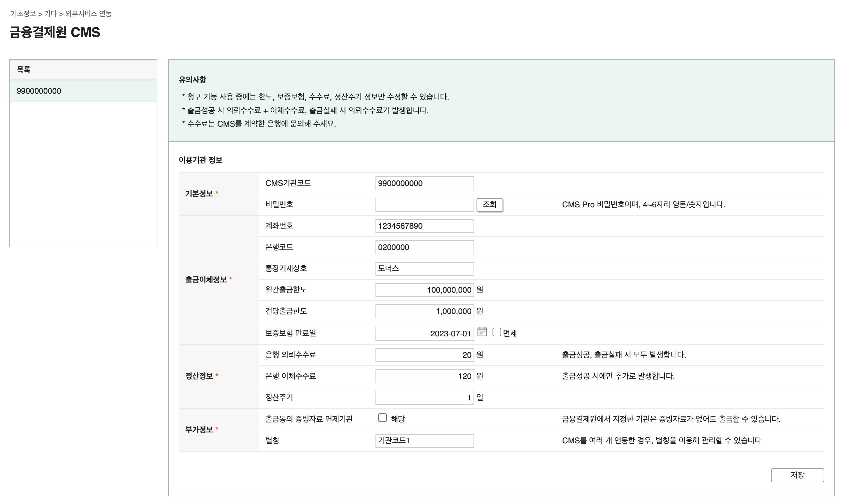Click the 별칭 field showing 기관코드1
The height and width of the screenshot is (504, 843).
424,440
